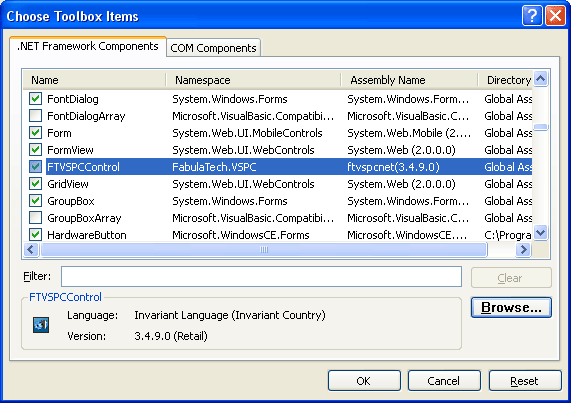Image resolution: width=571 pixels, height=403 pixels.
Task: Click the horizontal scroll right arrow
Action: (x=524, y=250)
